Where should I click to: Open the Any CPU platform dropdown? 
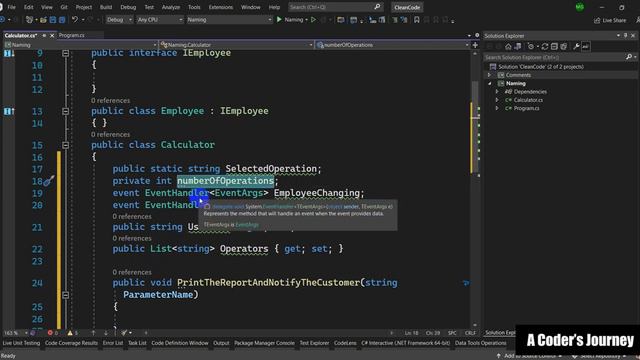coord(160,20)
